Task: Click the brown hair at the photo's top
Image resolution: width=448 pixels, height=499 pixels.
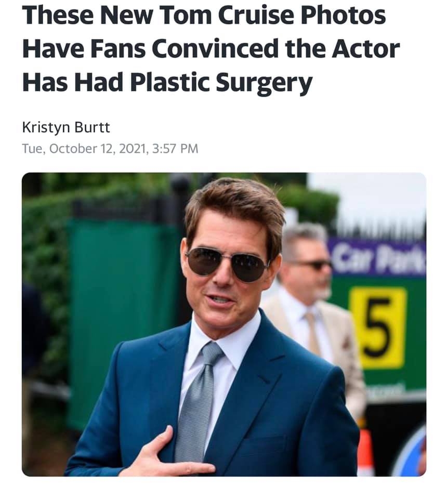Action: point(234,202)
